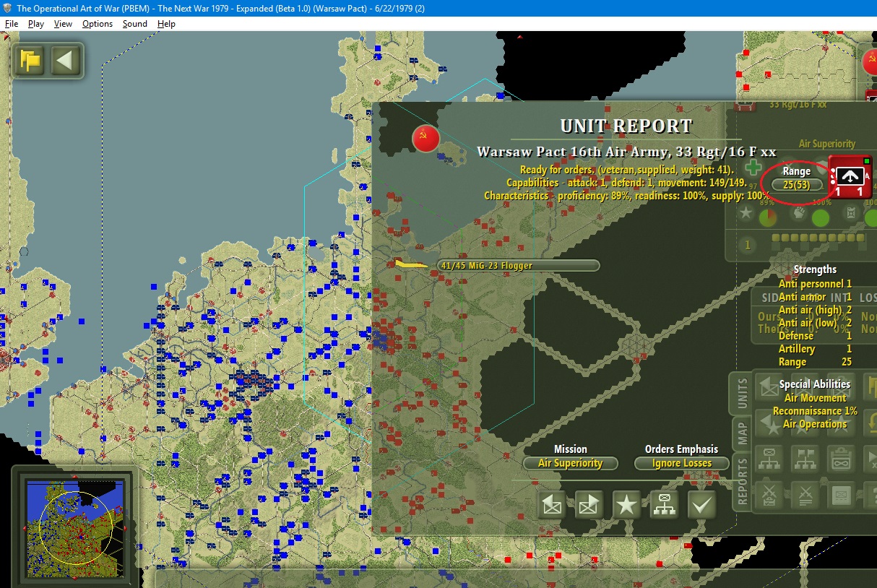Image resolution: width=877 pixels, height=588 pixels.
Task: Open the File menu
Action: (x=12, y=24)
